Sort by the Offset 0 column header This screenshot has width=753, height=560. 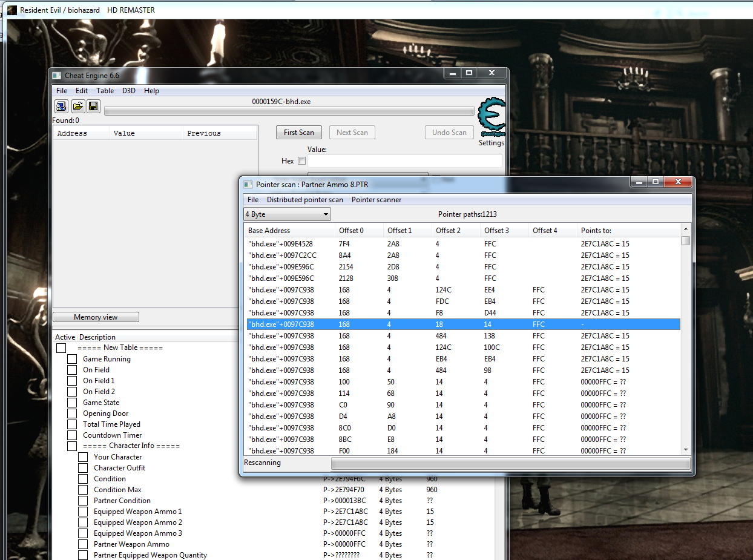pyautogui.click(x=359, y=231)
